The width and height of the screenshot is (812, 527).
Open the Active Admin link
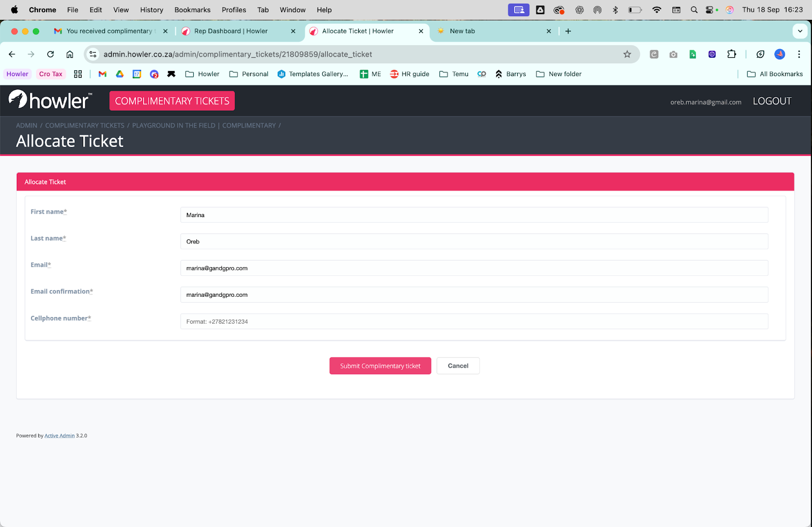click(x=59, y=436)
